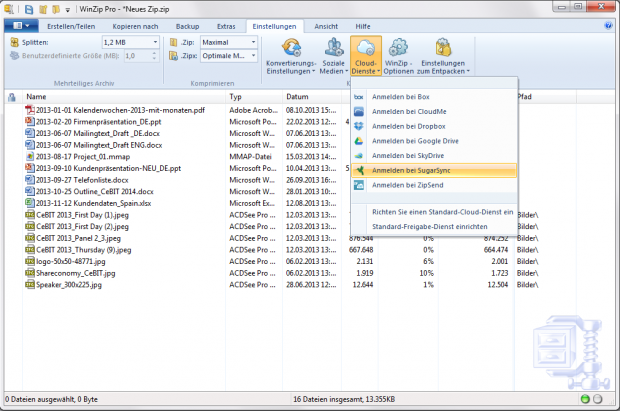Select the Einstellungen tab
The width and height of the screenshot is (620, 411).
coord(274,27)
